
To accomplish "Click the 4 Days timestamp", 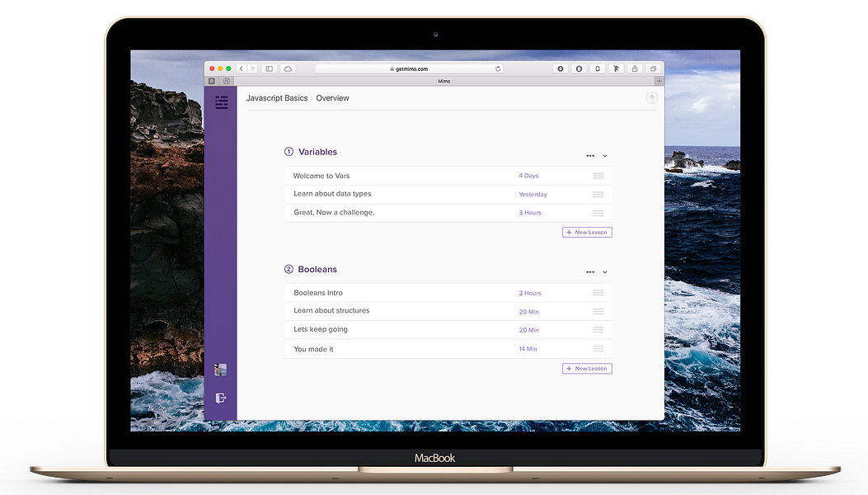I will (528, 176).
